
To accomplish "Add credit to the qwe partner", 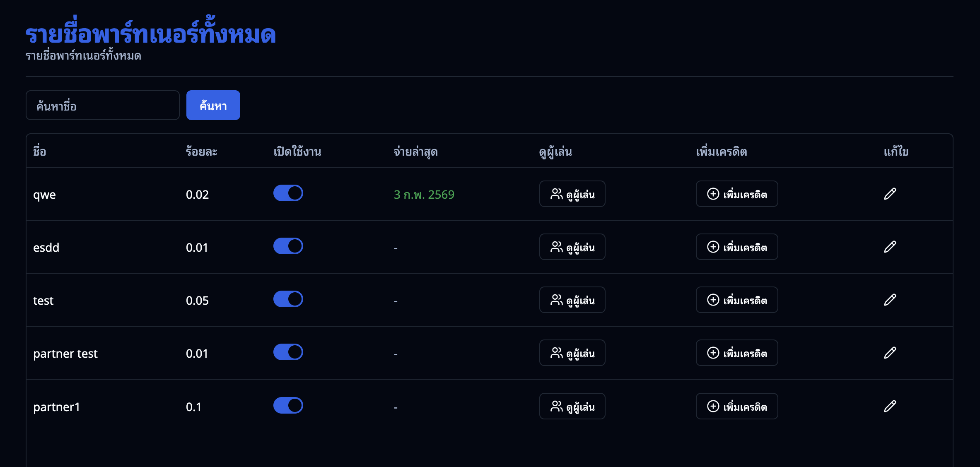I will pyautogui.click(x=736, y=194).
